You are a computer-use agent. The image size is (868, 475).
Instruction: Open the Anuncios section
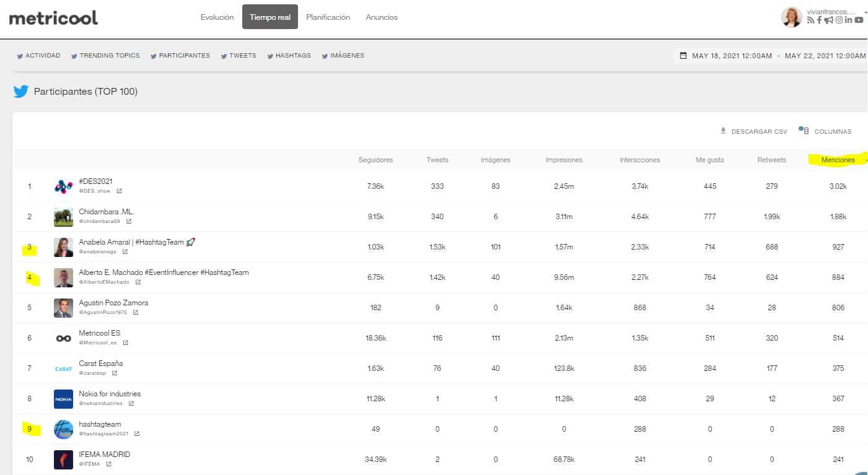(x=382, y=17)
